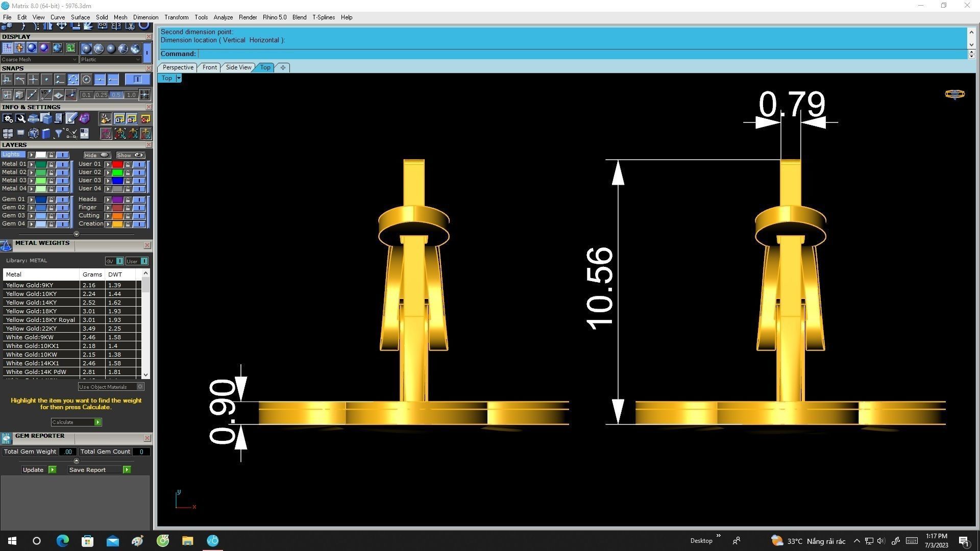The height and width of the screenshot is (551, 980).
Task: Click the orange Cutting layer color swatch
Action: pyautogui.click(x=117, y=216)
